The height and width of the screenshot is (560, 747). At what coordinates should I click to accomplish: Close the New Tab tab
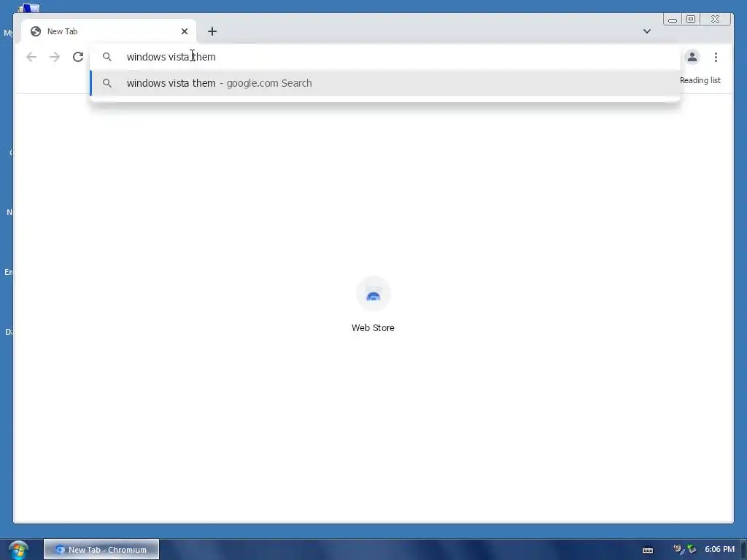click(x=185, y=31)
